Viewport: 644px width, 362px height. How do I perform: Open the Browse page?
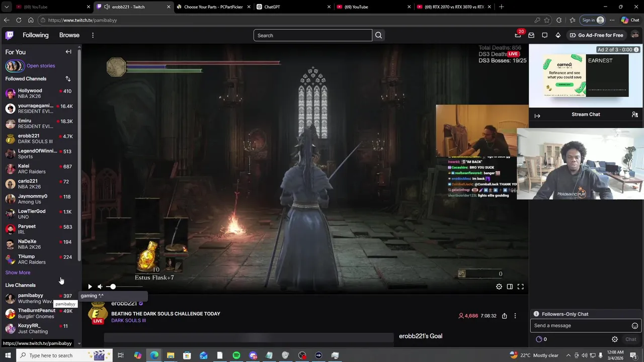tap(69, 35)
